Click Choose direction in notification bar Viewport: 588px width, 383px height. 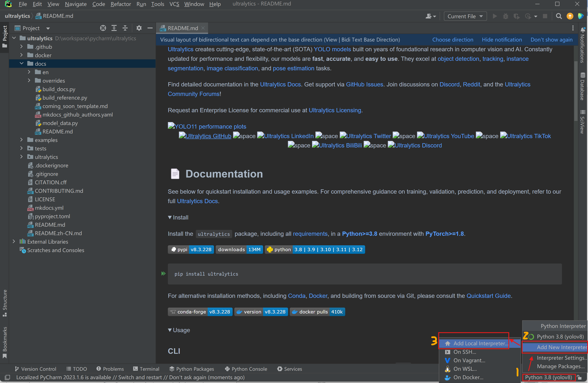coord(453,40)
